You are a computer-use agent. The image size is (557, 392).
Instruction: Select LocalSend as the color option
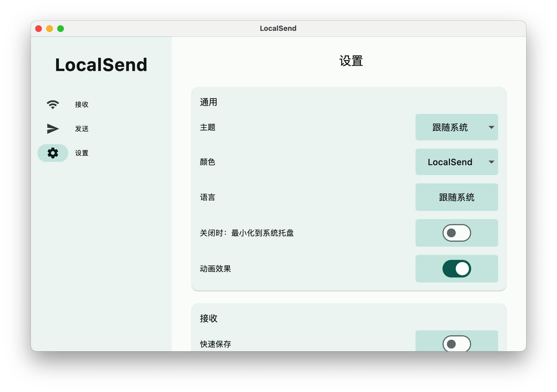pos(457,162)
